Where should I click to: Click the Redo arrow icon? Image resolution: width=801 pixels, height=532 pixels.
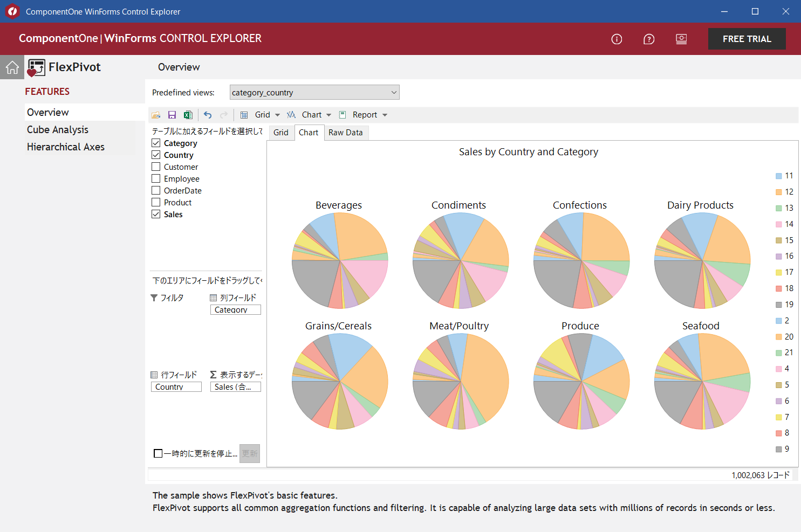pyautogui.click(x=224, y=115)
